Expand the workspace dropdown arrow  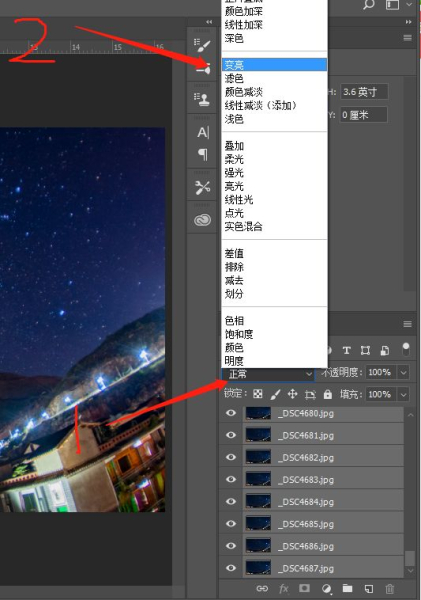(x=409, y=5)
